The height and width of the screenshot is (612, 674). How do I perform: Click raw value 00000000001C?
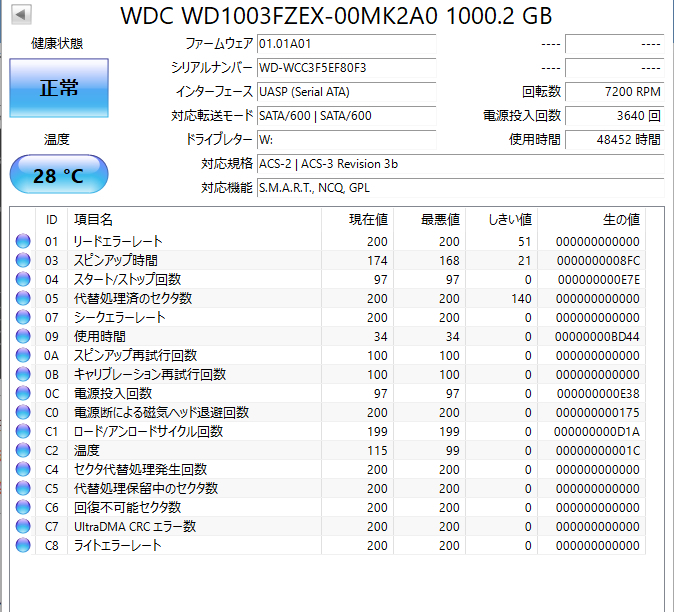[598, 450]
